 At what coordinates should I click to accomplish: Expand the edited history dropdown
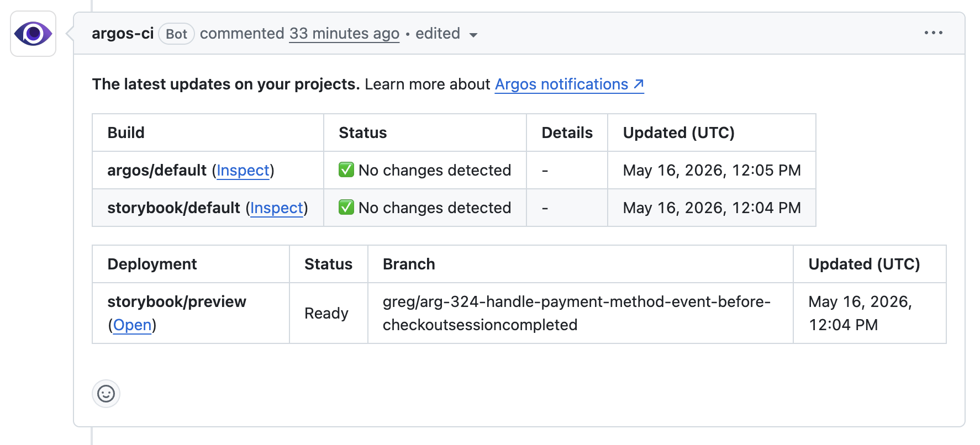(x=446, y=34)
